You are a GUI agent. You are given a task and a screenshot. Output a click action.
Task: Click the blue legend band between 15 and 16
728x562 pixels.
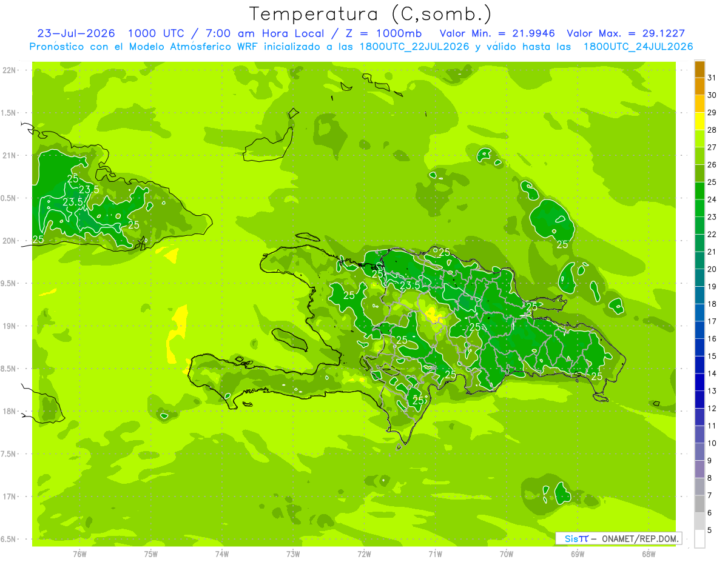(699, 347)
